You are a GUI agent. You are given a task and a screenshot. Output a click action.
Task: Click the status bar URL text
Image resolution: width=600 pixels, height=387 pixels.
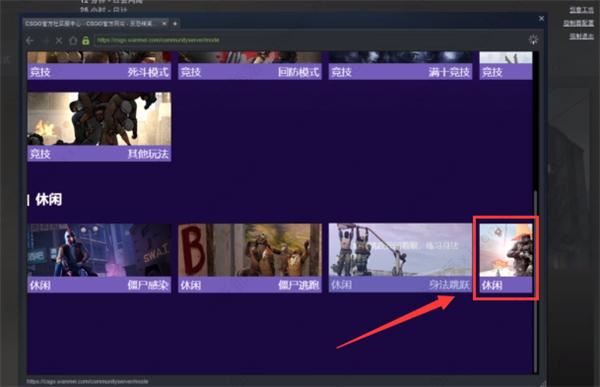point(87,381)
